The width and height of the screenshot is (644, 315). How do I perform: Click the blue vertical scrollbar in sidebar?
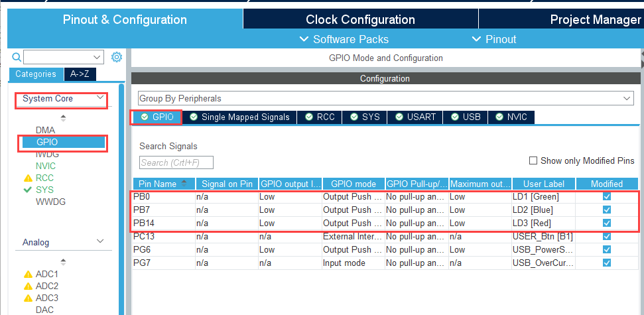pyautogui.click(x=121, y=199)
